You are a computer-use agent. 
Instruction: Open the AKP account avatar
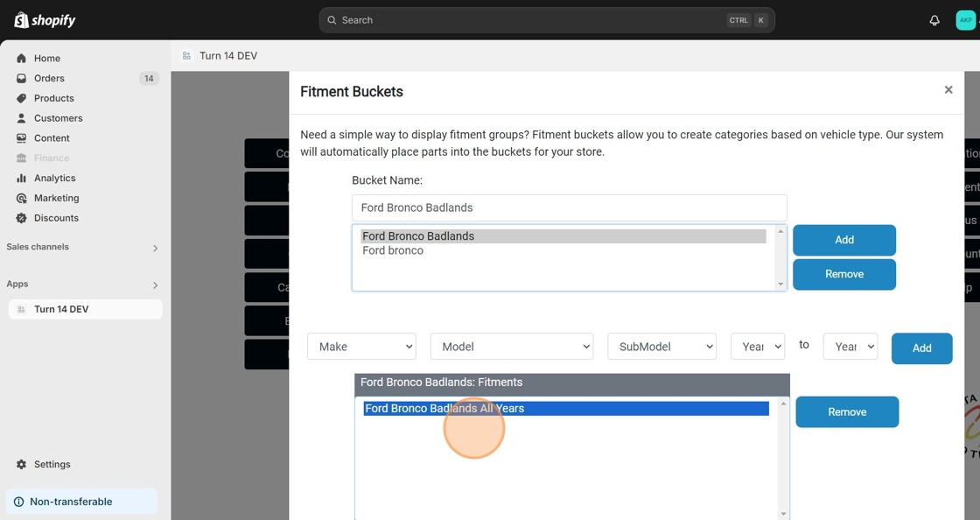966,20
